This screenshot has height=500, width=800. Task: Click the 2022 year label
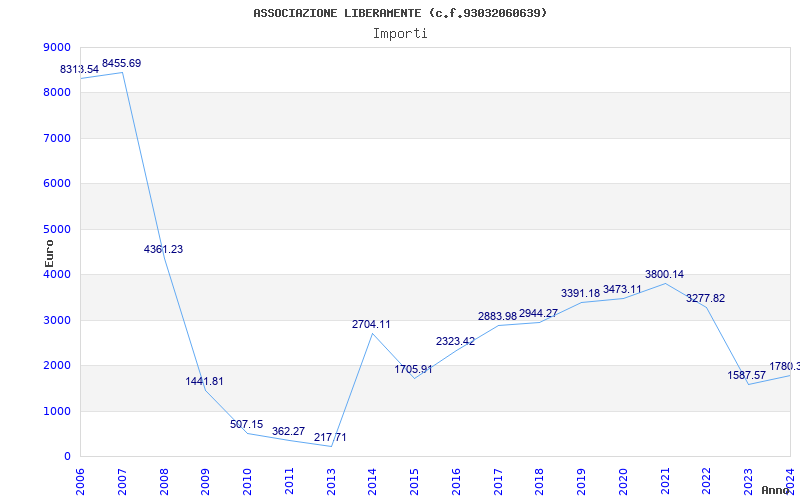[x=707, y=481]
